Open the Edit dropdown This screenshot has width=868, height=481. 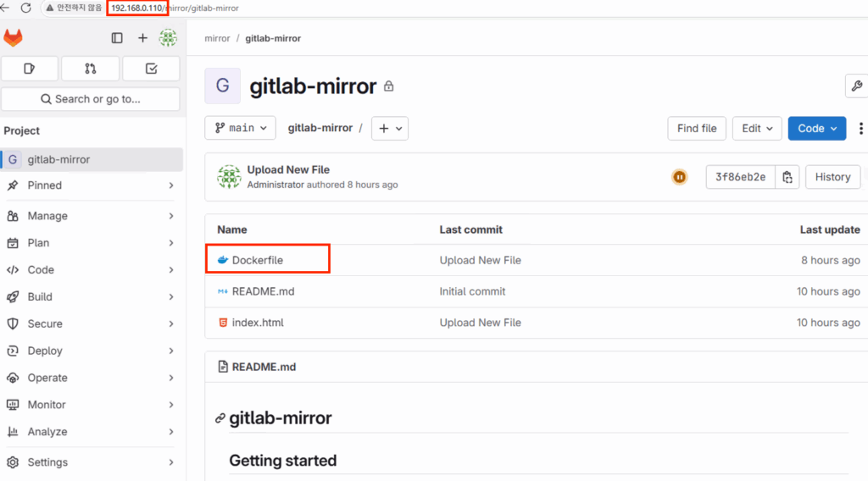pyautogui.click(x=757, y=128)
